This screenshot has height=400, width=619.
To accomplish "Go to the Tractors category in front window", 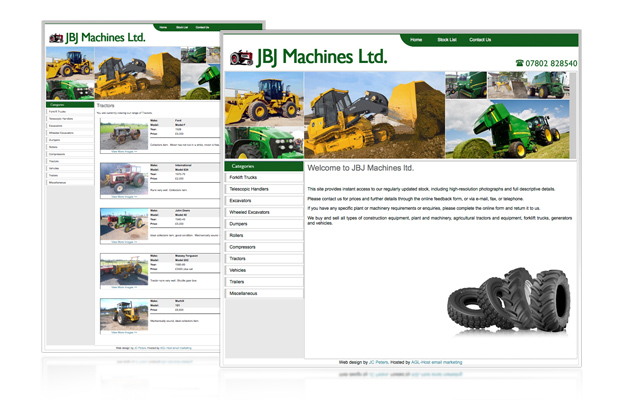I will point(264,259).
